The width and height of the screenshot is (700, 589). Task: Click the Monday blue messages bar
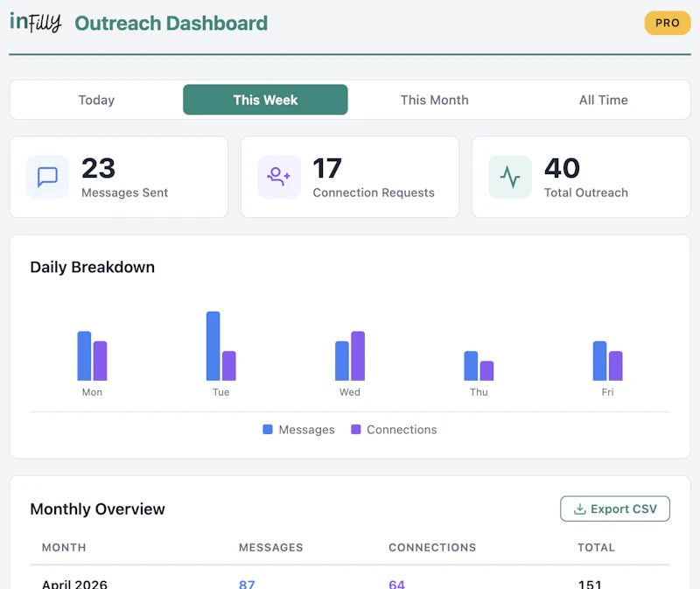tap(84, 356)
